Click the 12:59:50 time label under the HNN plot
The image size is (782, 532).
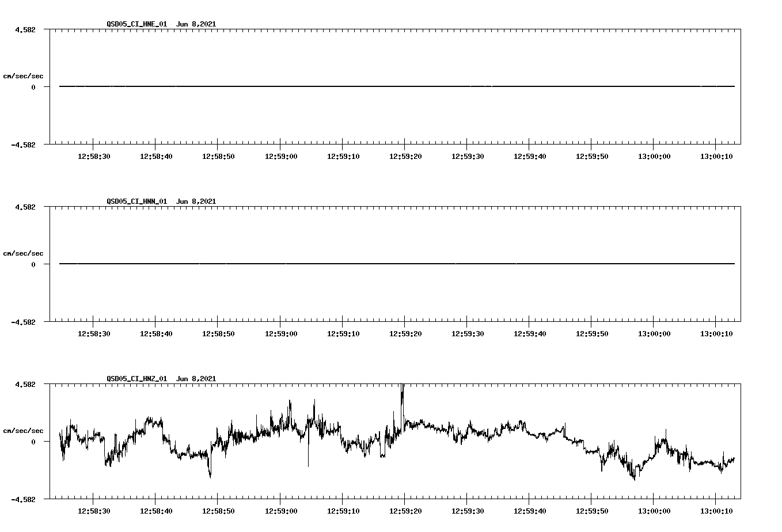(591, 334)
